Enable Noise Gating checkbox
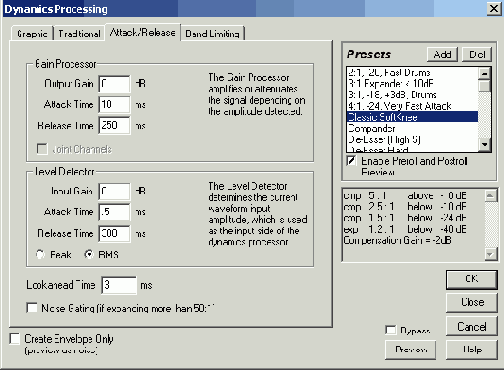The image size is (504, 370). pos(32,307)
